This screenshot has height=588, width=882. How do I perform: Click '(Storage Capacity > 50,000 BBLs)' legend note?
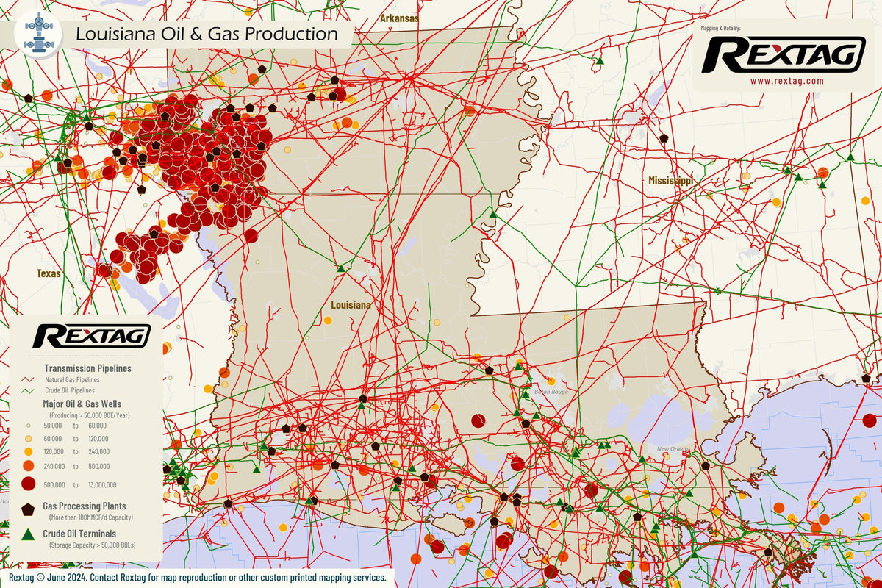pyautogui.click(x=92, y=545)
